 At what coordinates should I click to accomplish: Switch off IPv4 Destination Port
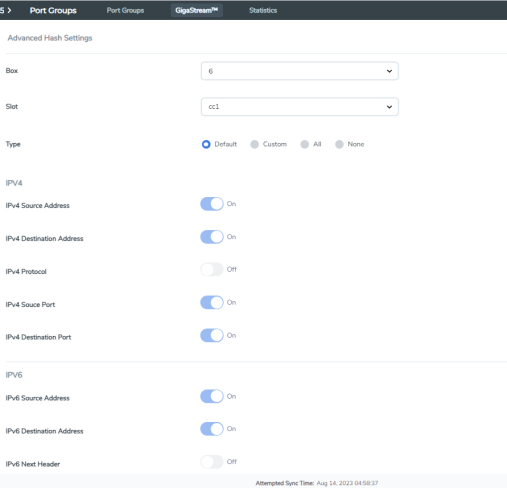point(212,335)
